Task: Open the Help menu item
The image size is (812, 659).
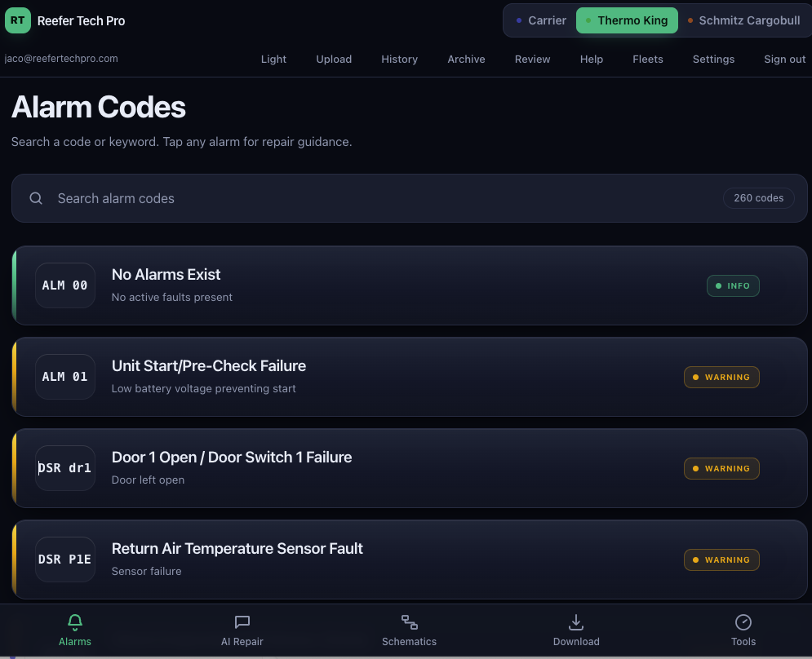Action: pos(592,59)
